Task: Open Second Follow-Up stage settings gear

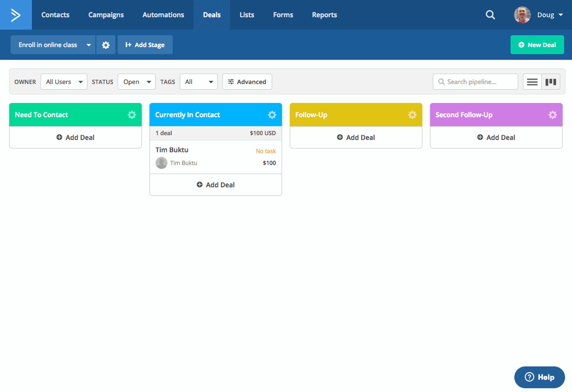Action: click(552, 115)
